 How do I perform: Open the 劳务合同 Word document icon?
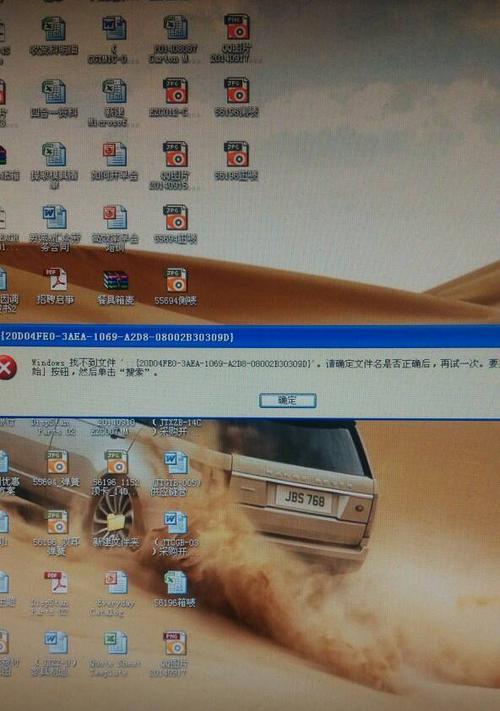[54, 228]
